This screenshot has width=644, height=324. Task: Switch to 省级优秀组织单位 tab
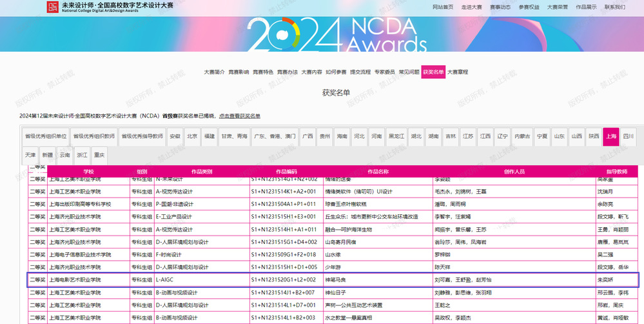(45, 136)
